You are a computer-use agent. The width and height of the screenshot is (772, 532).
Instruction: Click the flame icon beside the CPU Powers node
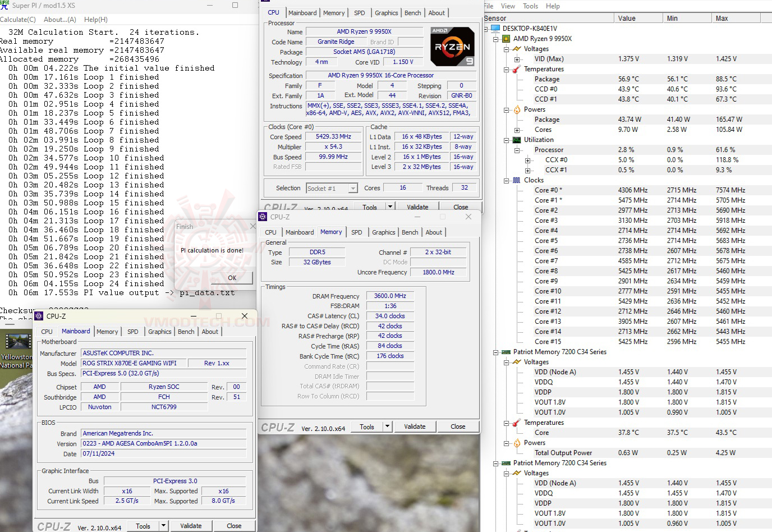pos(517,109)
